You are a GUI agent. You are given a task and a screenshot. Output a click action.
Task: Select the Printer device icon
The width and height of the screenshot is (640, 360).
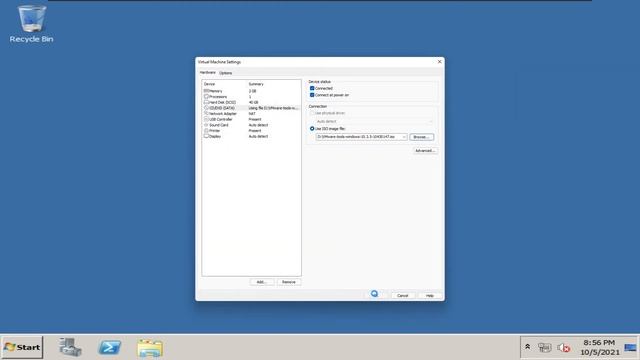(206, 131)
